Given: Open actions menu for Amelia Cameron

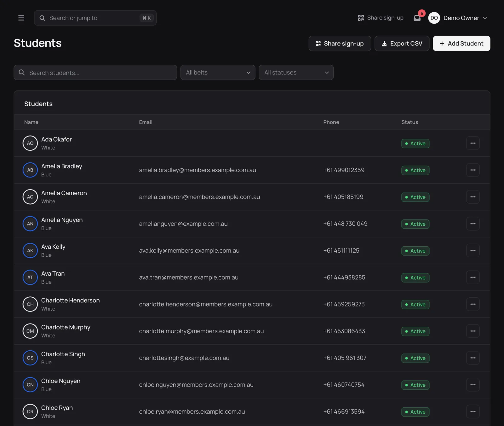Looking at the screenshot, I should [x=473, y=197].
